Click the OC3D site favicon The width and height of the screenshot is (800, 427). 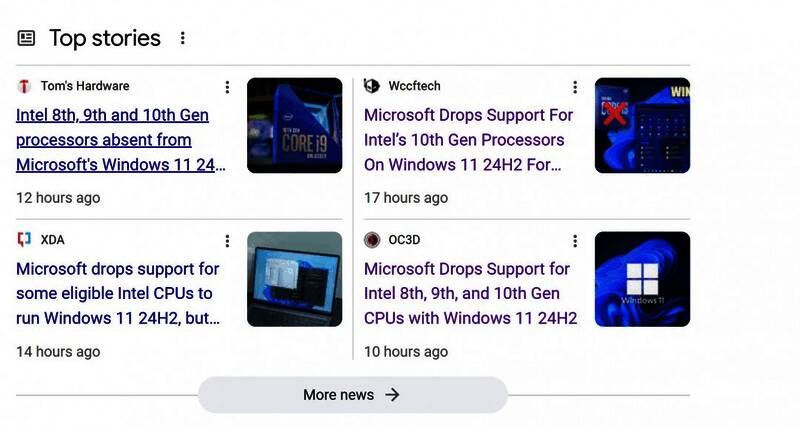click(x=372, y=240)
